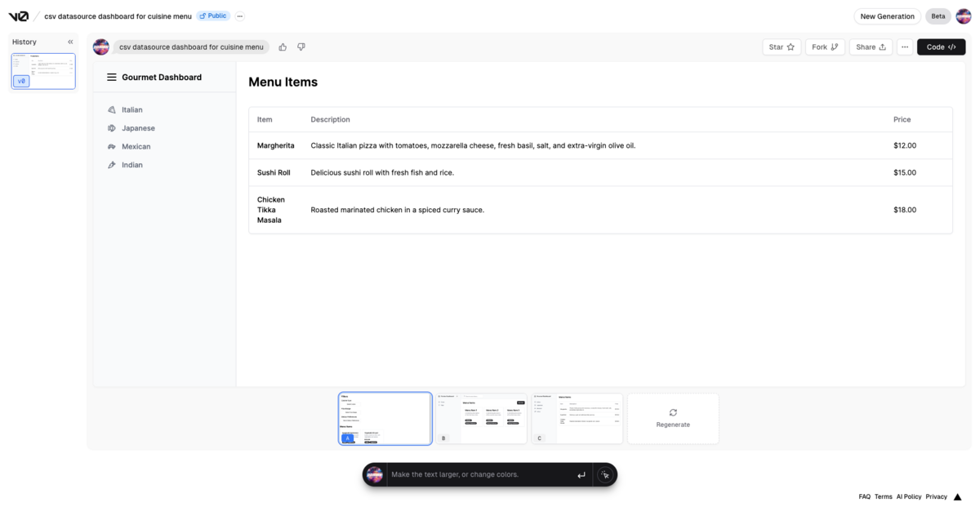Select the Italian cuisine icon

[112, 109]
